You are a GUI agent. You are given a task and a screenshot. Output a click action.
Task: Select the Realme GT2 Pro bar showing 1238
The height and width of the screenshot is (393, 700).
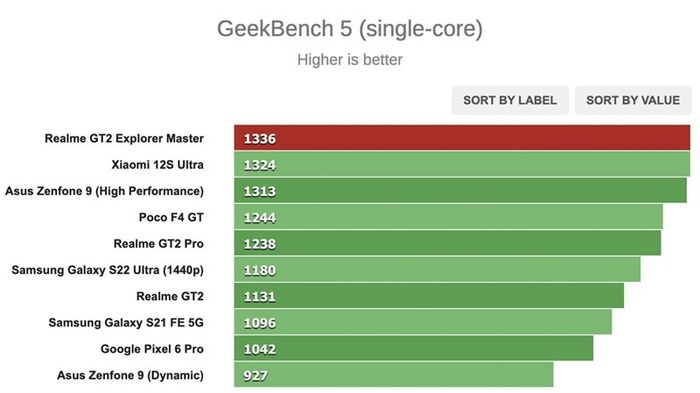click(x=447, y=243)
